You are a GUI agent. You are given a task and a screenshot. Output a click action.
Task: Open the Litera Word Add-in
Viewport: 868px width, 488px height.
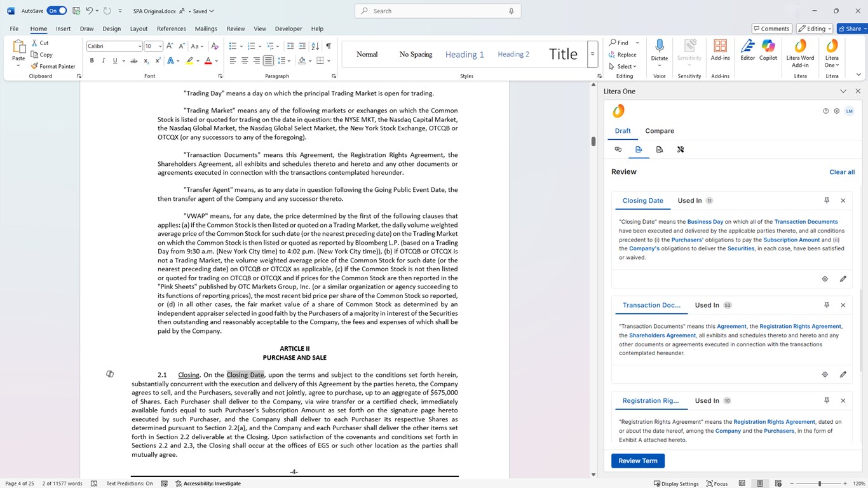800,53
